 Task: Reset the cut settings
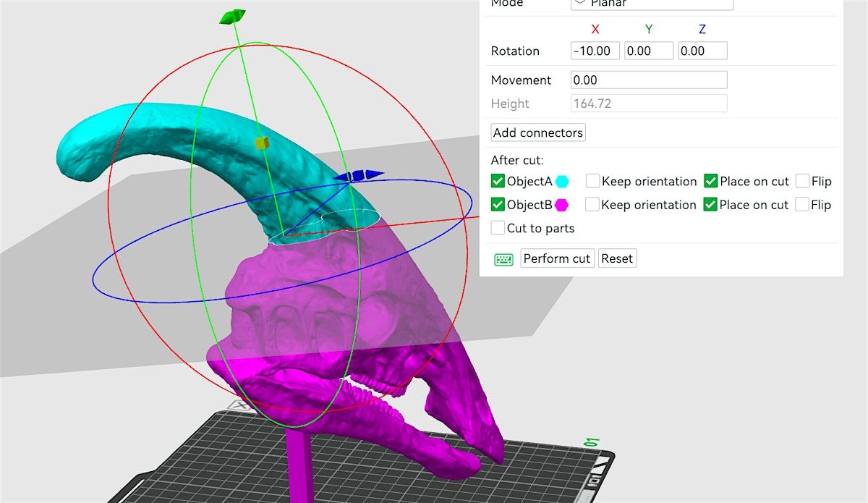pyautogui.click(x=617, y=258)
